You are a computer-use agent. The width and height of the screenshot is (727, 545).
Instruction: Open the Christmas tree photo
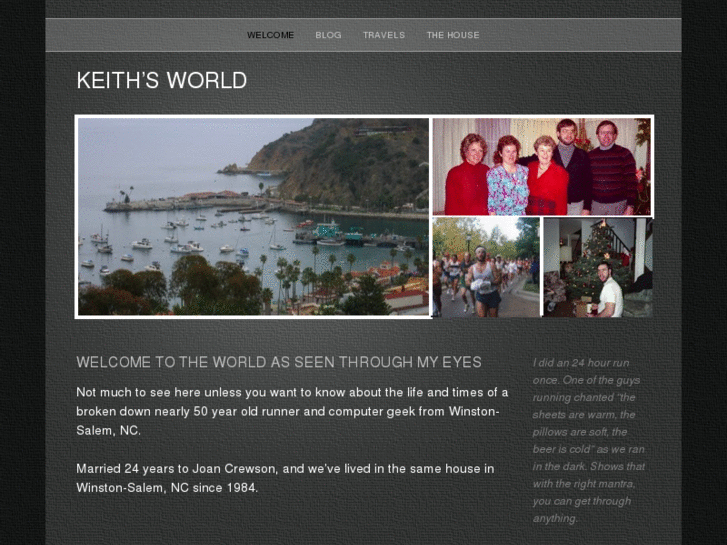598,268
